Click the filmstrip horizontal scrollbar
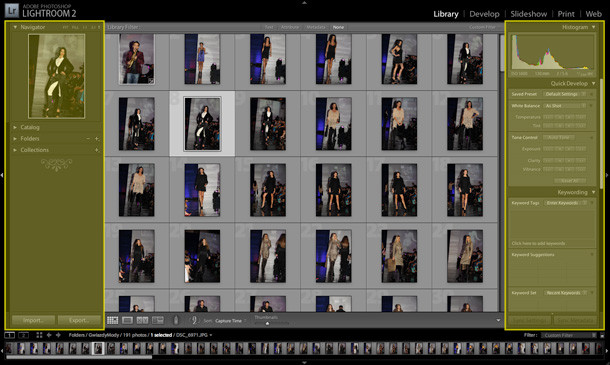Image resolution: width=610 pixels, height=365 pixels. [79, 356]
